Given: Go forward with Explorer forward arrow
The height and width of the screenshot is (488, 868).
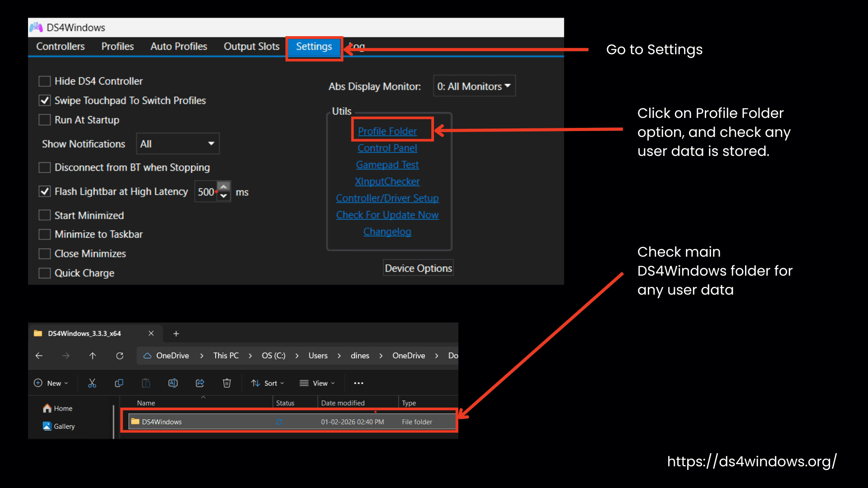Looking at the screenshot, I should tap(66, 356).
